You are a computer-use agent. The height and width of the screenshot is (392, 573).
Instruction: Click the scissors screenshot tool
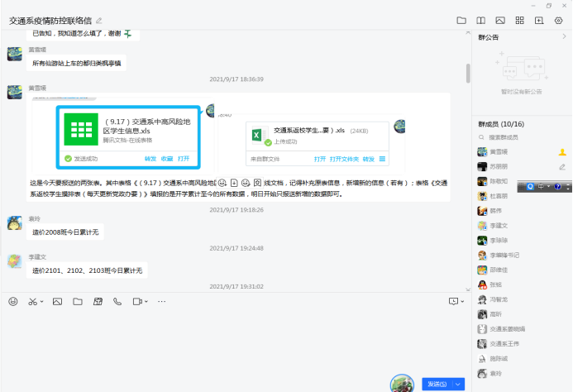click(x=33, y=302)
